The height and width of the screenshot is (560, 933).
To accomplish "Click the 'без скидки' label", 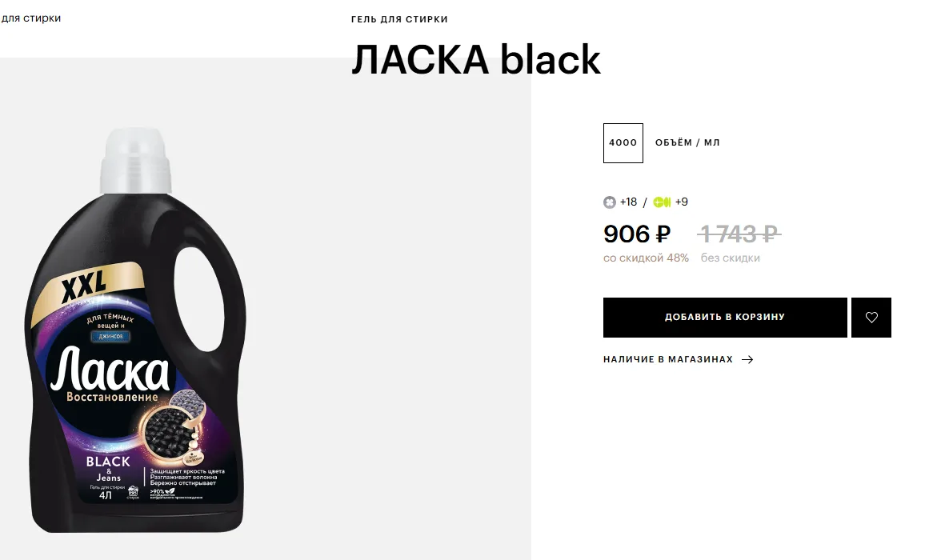I will (x=730, y=258).
